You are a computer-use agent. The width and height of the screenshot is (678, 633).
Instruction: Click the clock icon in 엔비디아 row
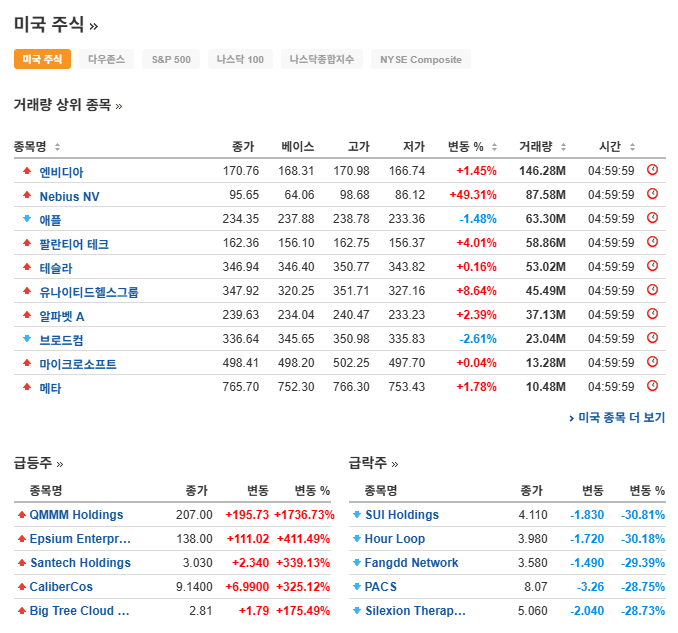pyautogui.click(x=652, y=170)
